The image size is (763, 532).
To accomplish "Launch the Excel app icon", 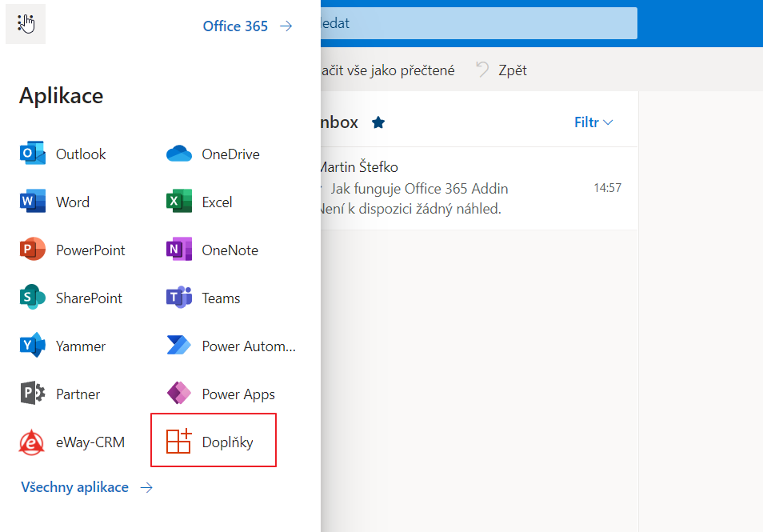I will (x=179, y=201).
